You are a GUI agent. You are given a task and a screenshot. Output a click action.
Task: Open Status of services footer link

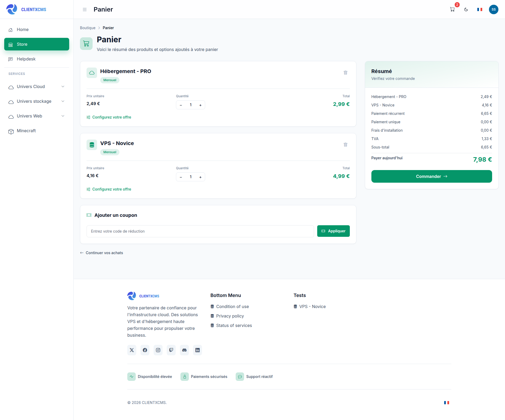[x=231, y=325]
